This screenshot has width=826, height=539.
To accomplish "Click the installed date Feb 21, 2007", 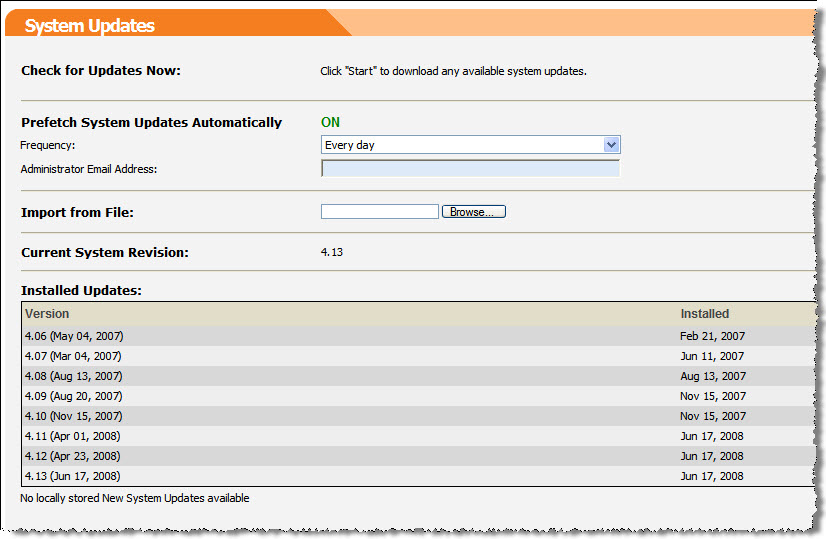I will [x=712, y=336].
